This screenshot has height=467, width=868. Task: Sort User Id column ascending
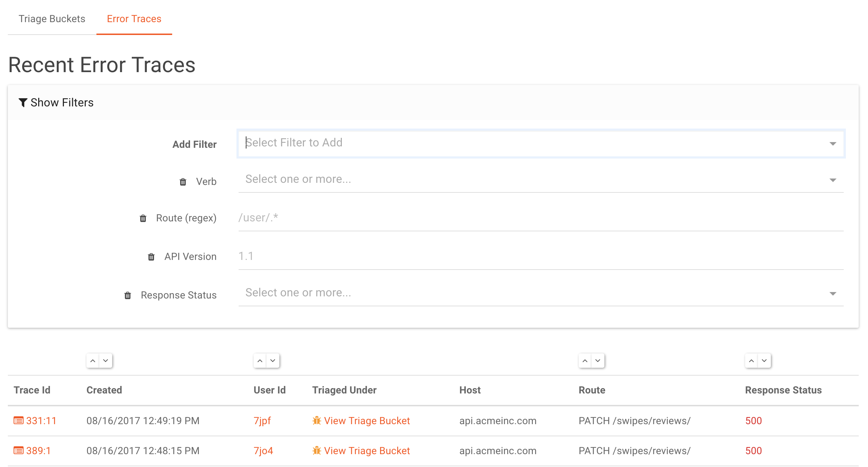(260, 361)
